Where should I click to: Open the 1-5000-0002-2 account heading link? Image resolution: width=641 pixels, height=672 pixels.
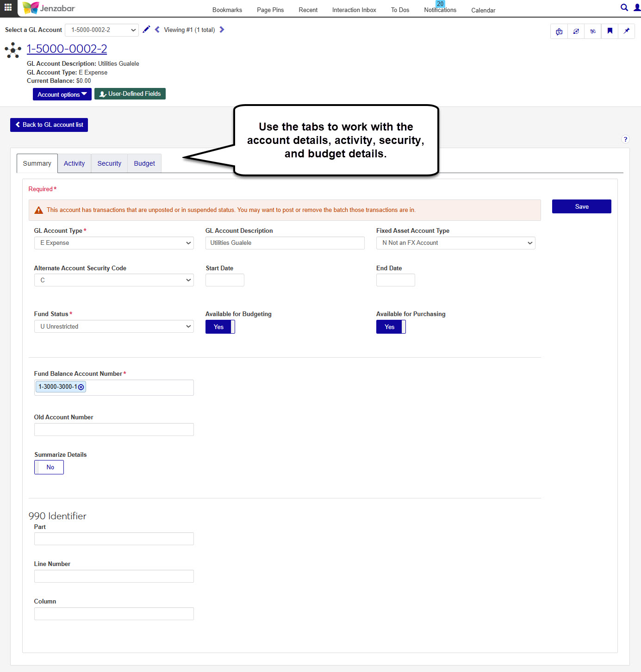(x=67, y=49)
